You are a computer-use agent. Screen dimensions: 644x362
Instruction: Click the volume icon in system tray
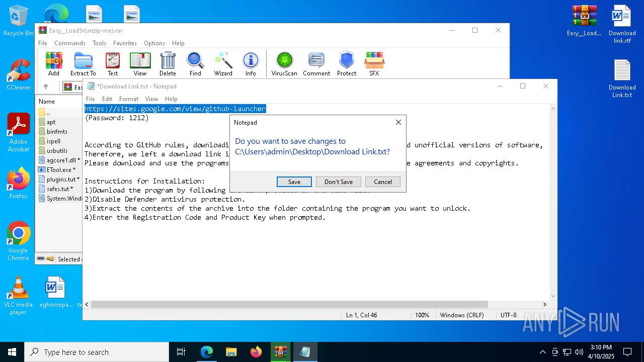(579, 352)
